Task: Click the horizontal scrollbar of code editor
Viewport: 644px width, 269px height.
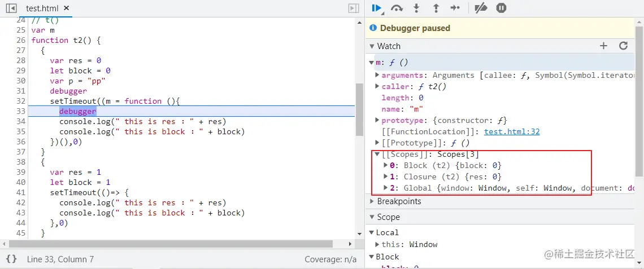Action: click(x=170, y=244)
